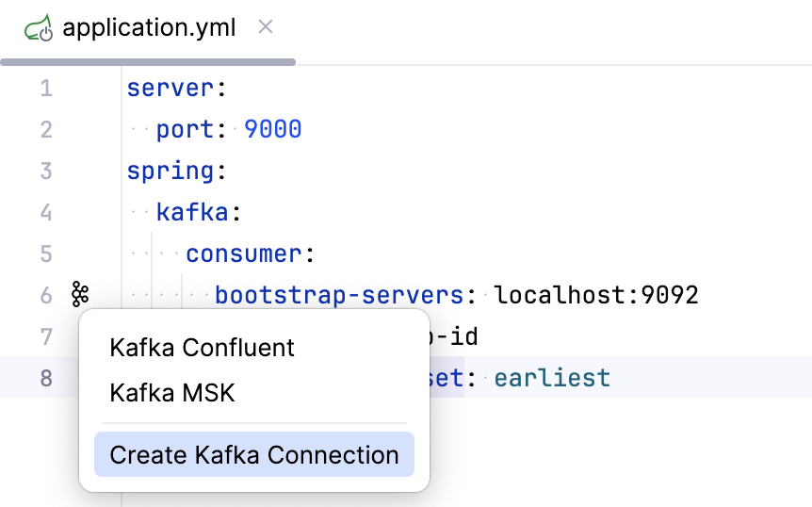Image resolution: width=812 pixels, height=507 pixels.
Task: Click the Kafka gutter icon on line 6
Action: [80, 296]
